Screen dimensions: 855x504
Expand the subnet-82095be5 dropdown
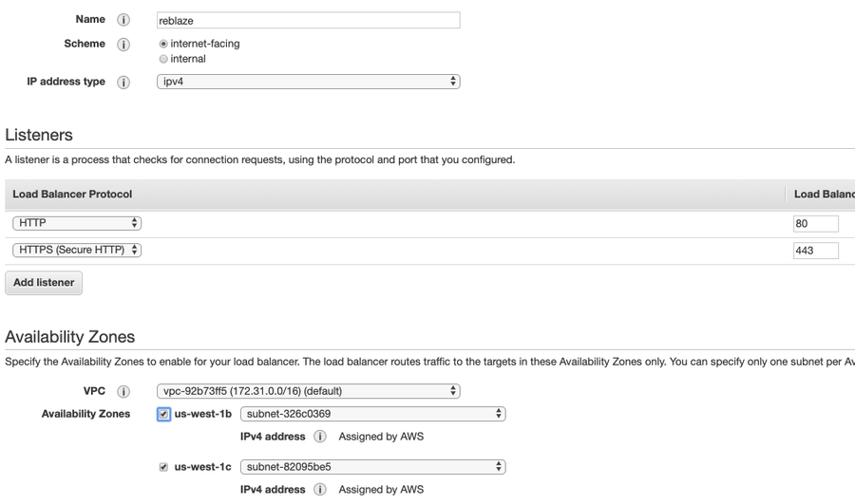point(372,467)
